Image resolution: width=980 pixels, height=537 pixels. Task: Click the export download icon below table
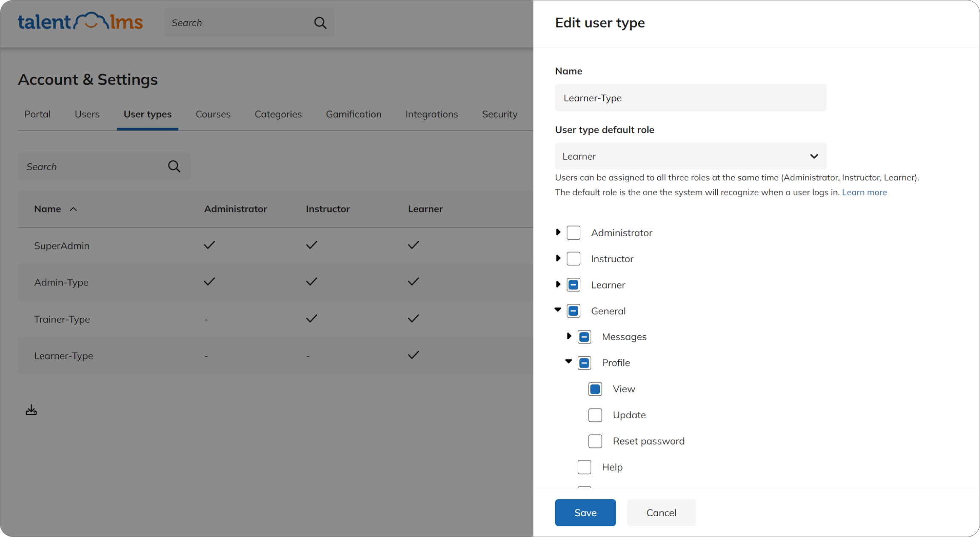tap(31, 410)
